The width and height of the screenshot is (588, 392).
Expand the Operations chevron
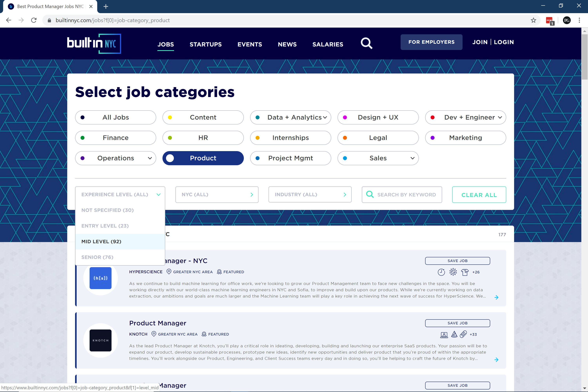150,158
